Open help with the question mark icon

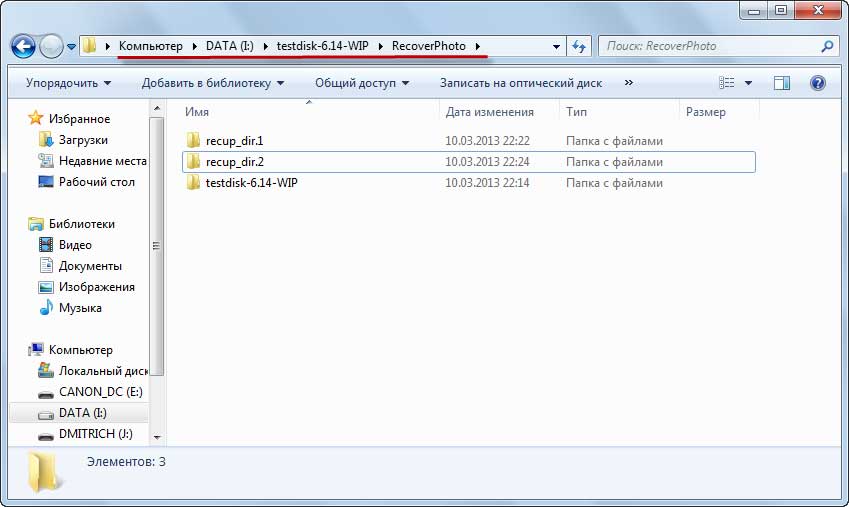click(818, 83)
